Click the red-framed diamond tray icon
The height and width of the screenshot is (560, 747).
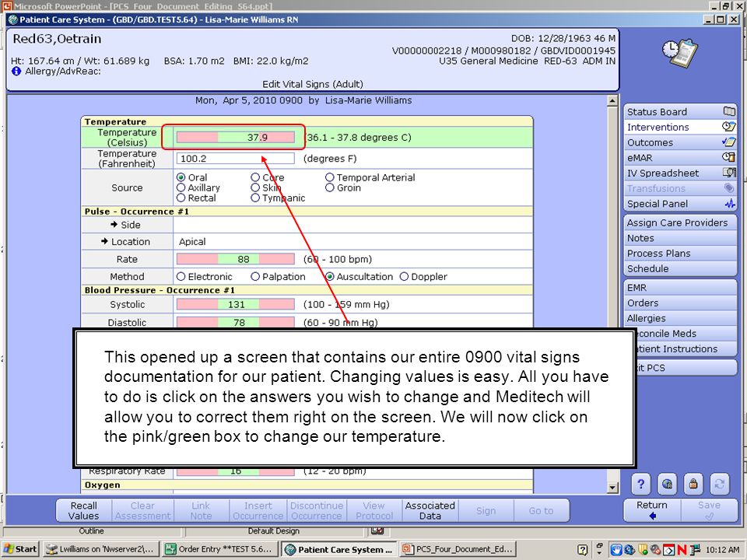point(669,549)
